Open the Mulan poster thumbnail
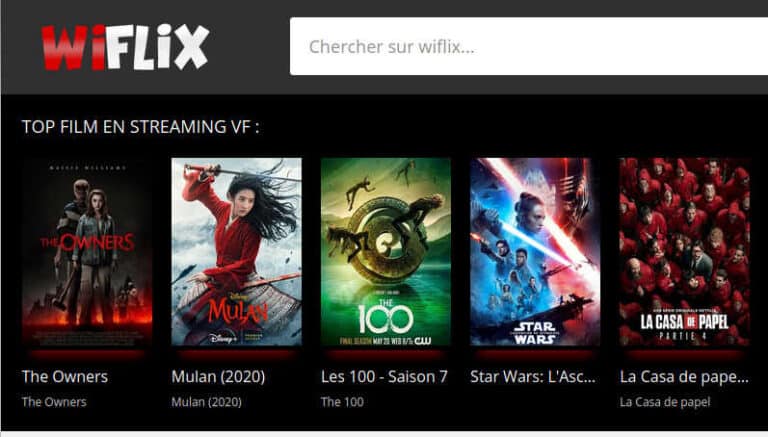The height and width of the screenshot is (437, 768). click(237, 252)
